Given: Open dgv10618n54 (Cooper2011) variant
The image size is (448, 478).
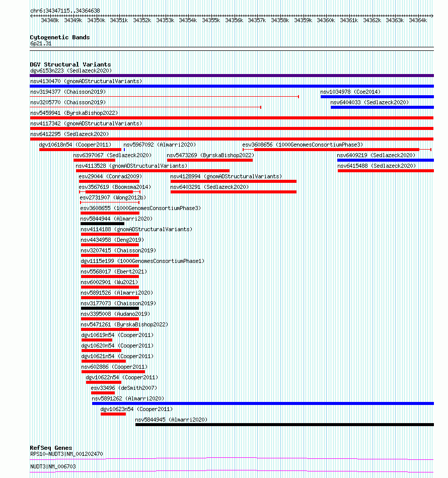Looking at the screenshot, I should click(75, 145).
